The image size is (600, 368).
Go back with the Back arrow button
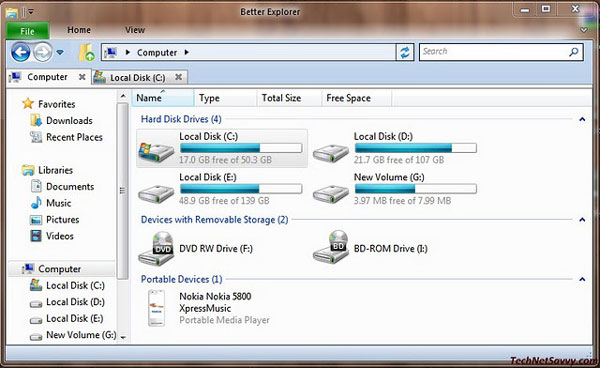point(20,52)
